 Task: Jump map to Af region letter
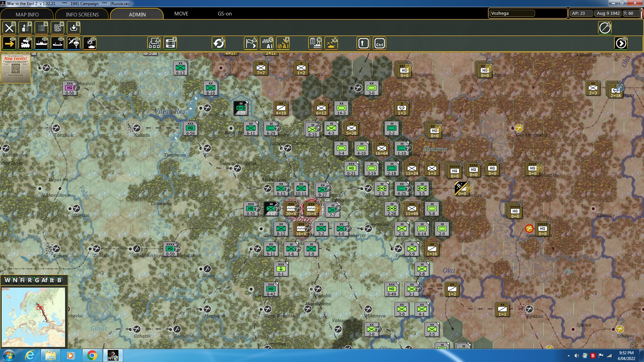tap(44, 280)
